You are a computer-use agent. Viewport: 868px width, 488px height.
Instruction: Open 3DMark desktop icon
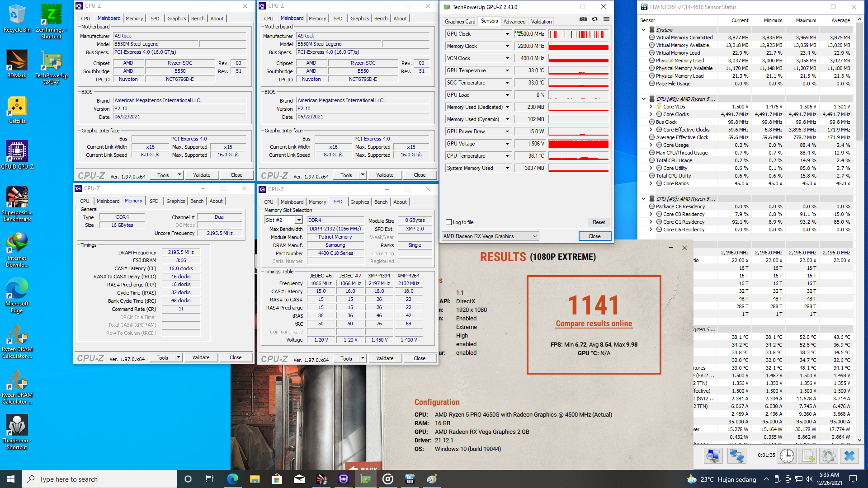coord(17,64)
